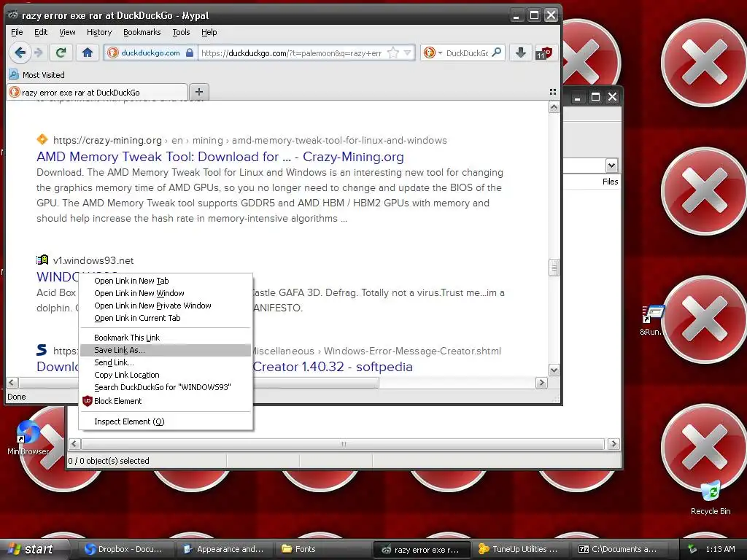Open the Tools menu
Image resolution: width=747 pixels, height=560 pixels.
181,32
